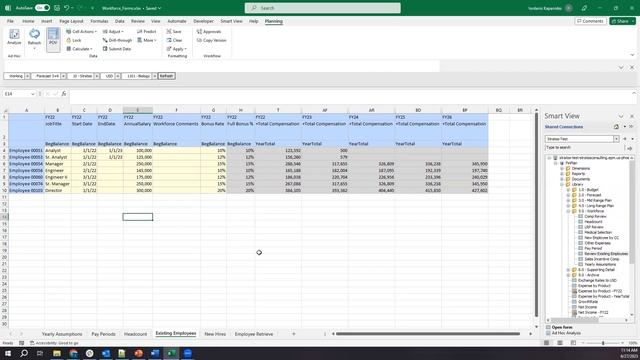Open the USD POV dropdown arrow
This screenshot has width=640, height=360.
click(x=118, y=76)
